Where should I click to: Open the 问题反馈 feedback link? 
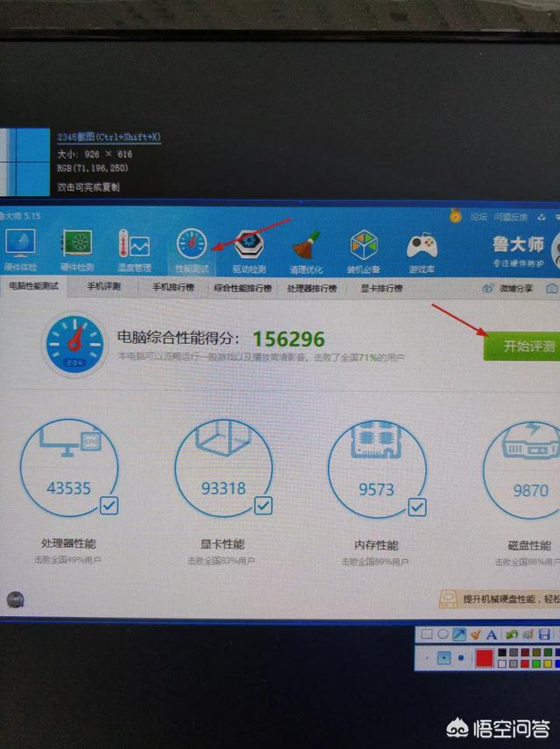[x=511, y=217]
